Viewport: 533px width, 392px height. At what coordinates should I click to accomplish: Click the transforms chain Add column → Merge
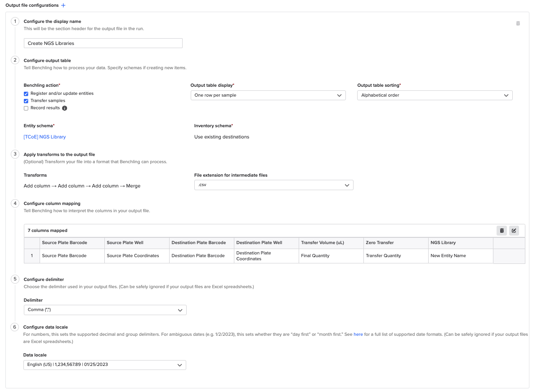pos(82,186)
